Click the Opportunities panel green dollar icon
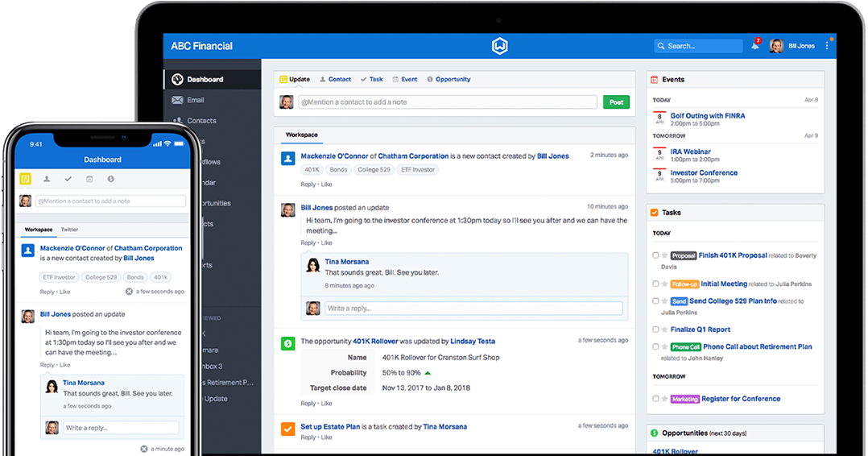This screenshot has width=868, height=456. point(655,433)
